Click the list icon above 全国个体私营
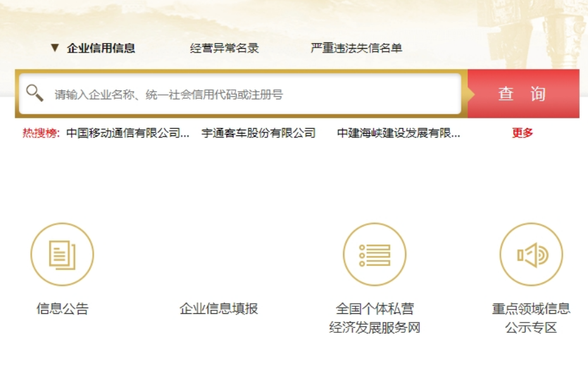Screen dimensions: 588x367 (x=375, y=254)
